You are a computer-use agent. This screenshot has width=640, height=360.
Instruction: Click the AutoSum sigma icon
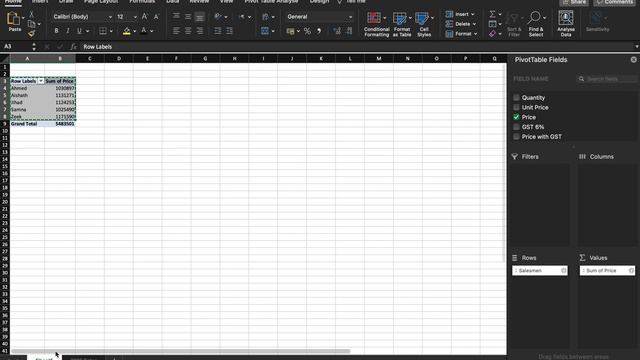(493, 14)
